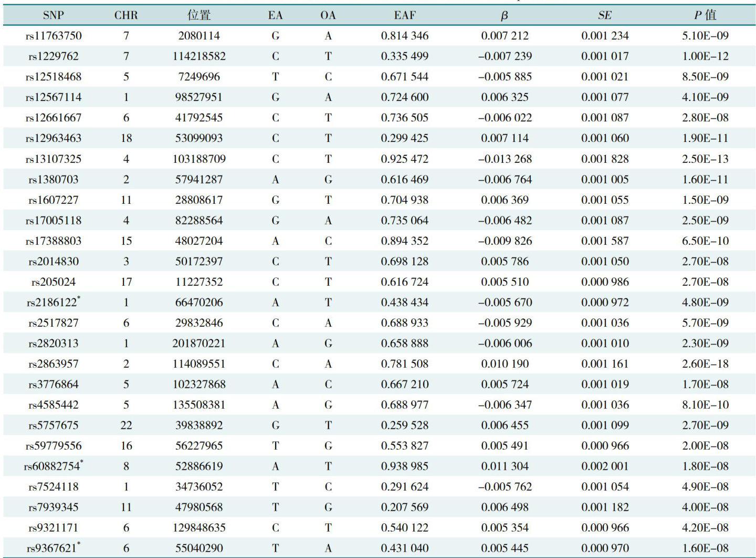Click P value 2.60E–18
Image resolution: width=756 pixels, height=558 pixels.
pos(705,364)
